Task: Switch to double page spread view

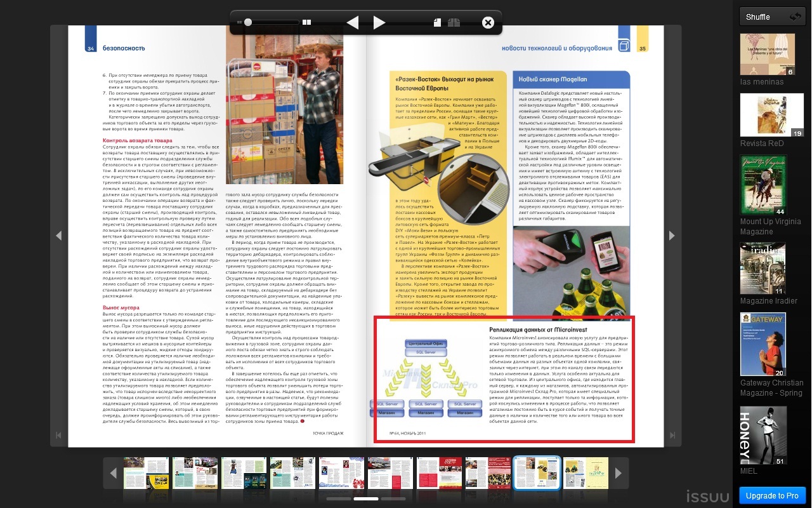Action: [x=454, y=22]
